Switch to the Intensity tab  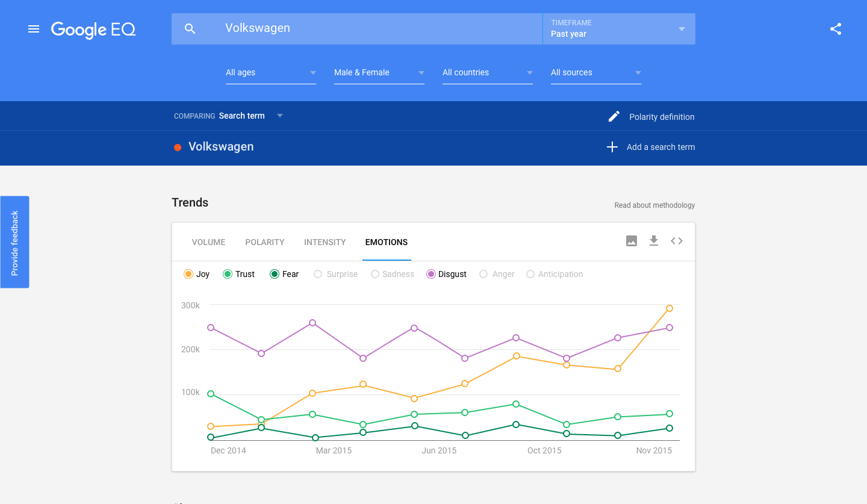click(x=325, y=242)
